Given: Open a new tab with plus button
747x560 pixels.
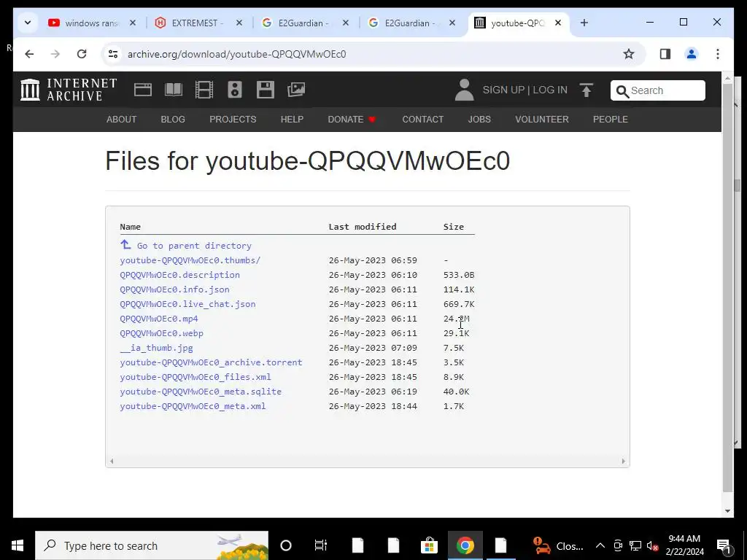Looking at the screenshot, I should [x=584, y=23].
